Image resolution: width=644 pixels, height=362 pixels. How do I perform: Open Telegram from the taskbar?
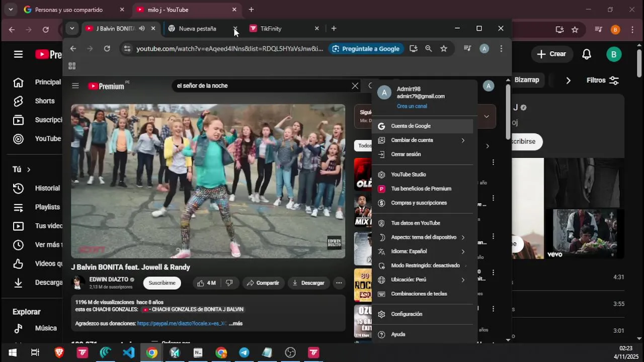(x=244, y=352)
